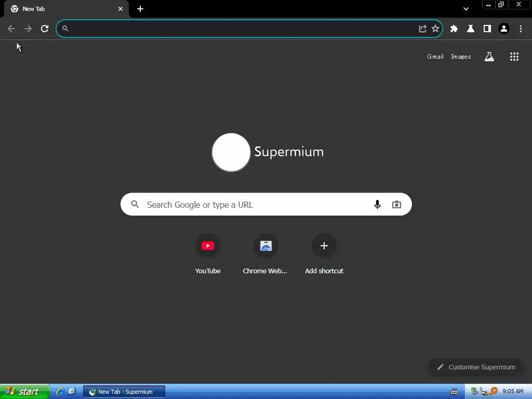This screenshot has width=532, height=399.
Task: Click the orange magnifier tray icon
Action: 494,392
